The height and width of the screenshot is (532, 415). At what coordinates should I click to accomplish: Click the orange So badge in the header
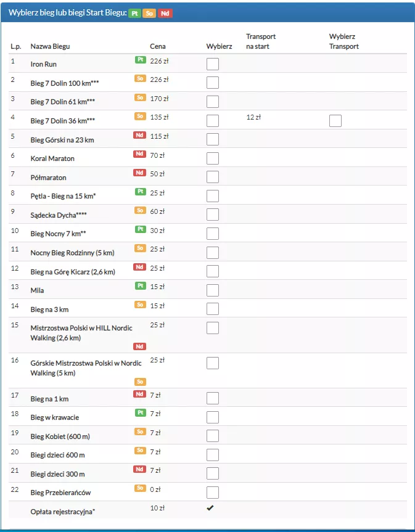(149, 13)
